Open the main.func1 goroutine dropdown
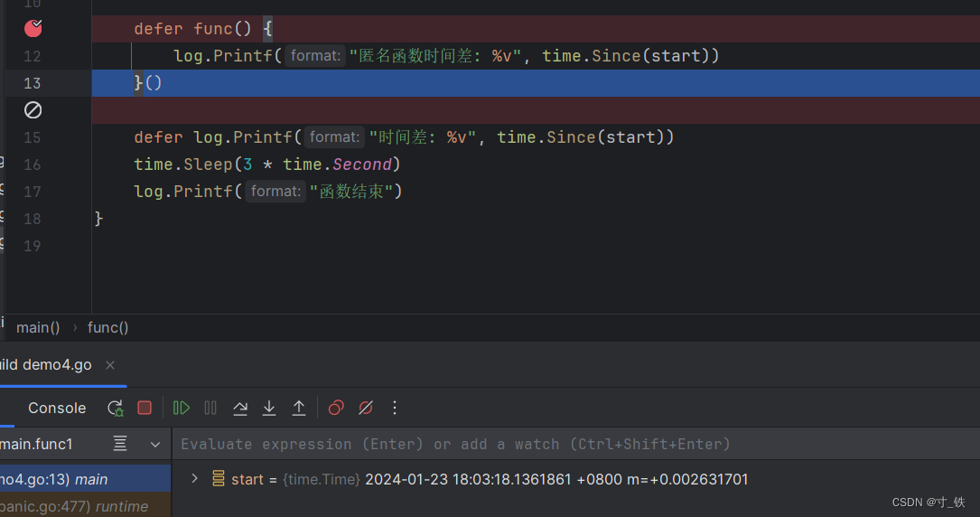 click(155, 445)
